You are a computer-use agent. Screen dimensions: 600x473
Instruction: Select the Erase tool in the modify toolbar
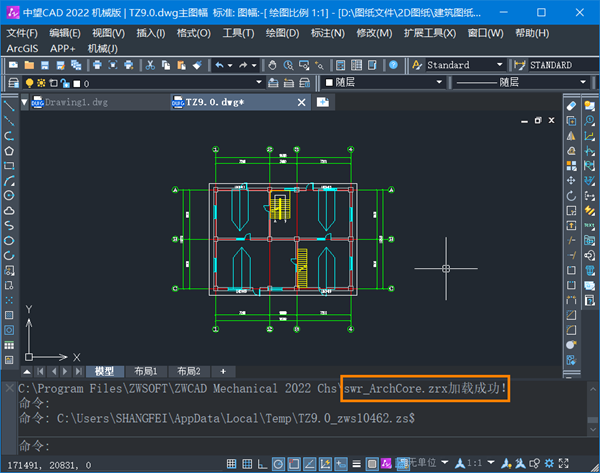(571, 106)
